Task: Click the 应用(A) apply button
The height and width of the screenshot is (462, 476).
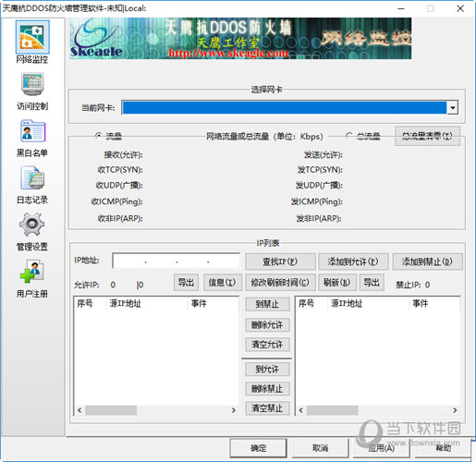Action: click(x=382, y=448)
